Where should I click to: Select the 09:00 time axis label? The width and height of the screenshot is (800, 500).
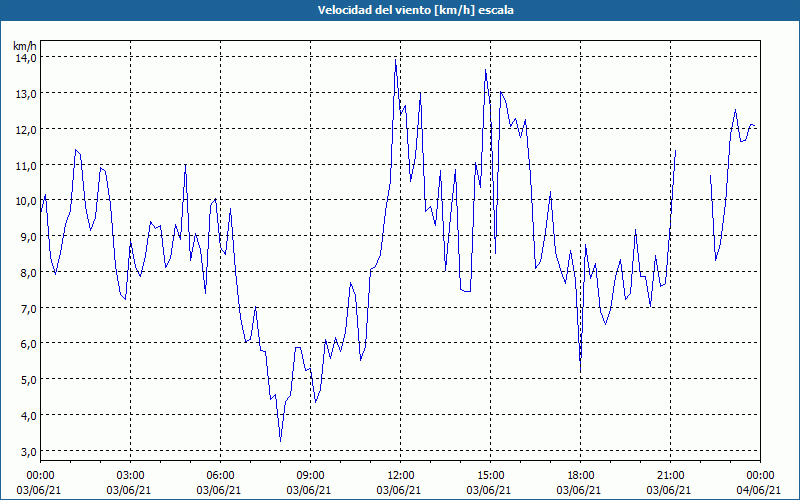click(310, 476)
